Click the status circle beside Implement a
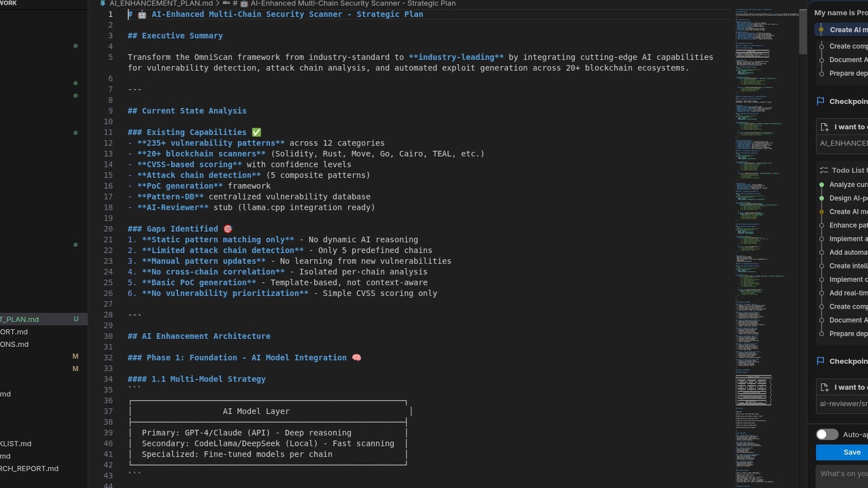The width and height of the screenshot is (868, 488). pyautogui.click(x=822, y=239)
